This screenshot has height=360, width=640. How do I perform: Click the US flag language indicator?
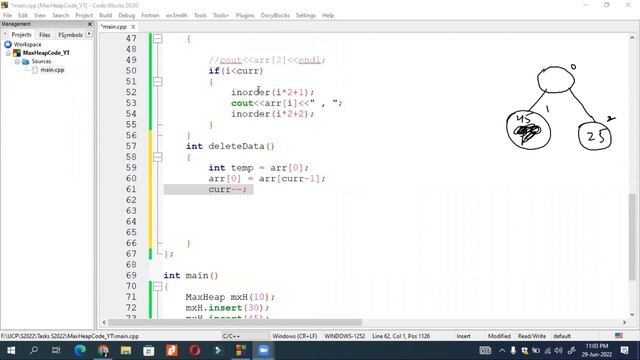pyautogui.click(x=619, y=336)
